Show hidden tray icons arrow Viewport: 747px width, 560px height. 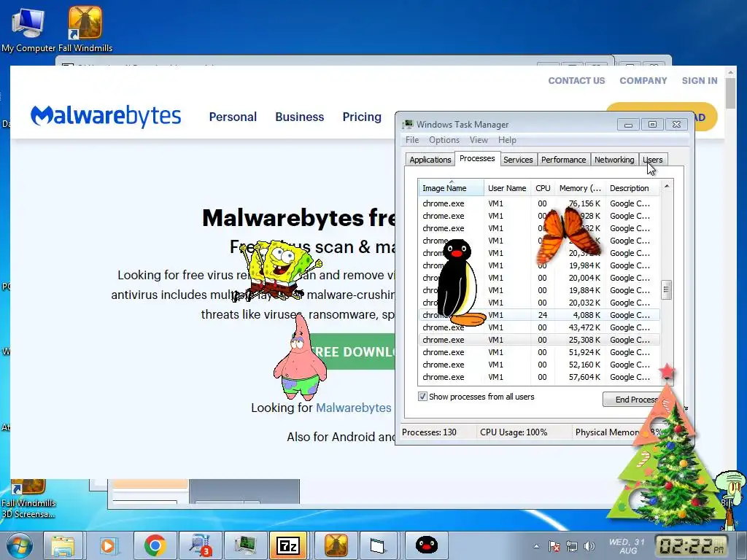pyautogui.click(x=536, y=546)
